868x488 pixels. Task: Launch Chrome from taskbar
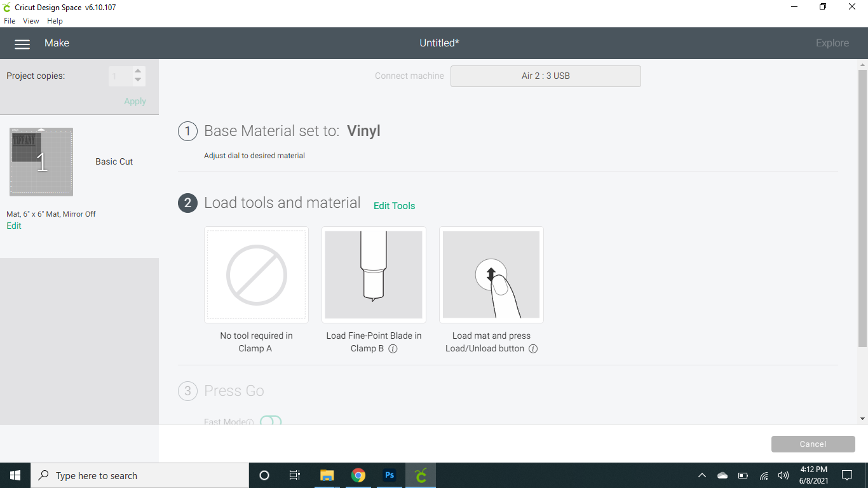[358, 475]
